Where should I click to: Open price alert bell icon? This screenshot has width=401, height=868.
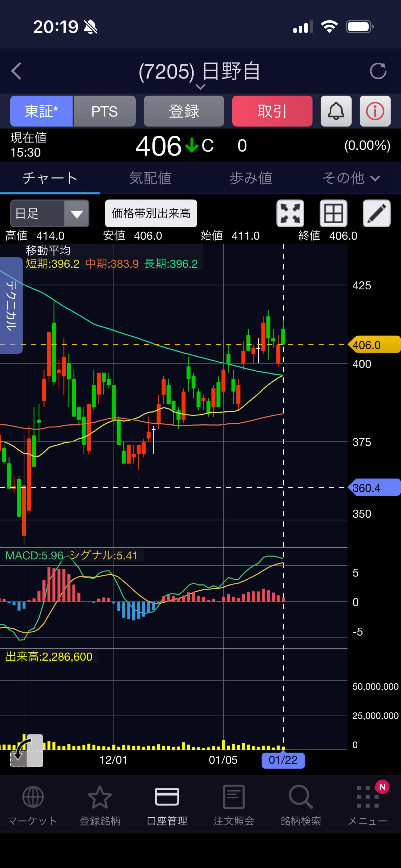(x=336, y=111)
